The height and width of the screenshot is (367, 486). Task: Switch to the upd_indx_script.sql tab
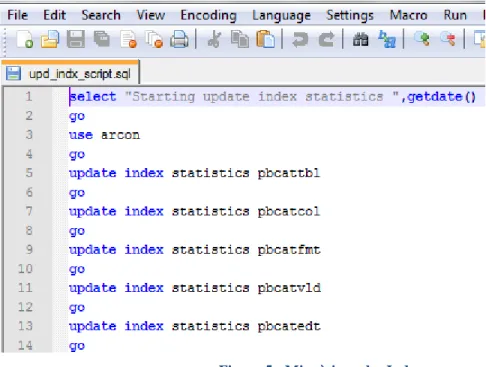click(70, 73)
